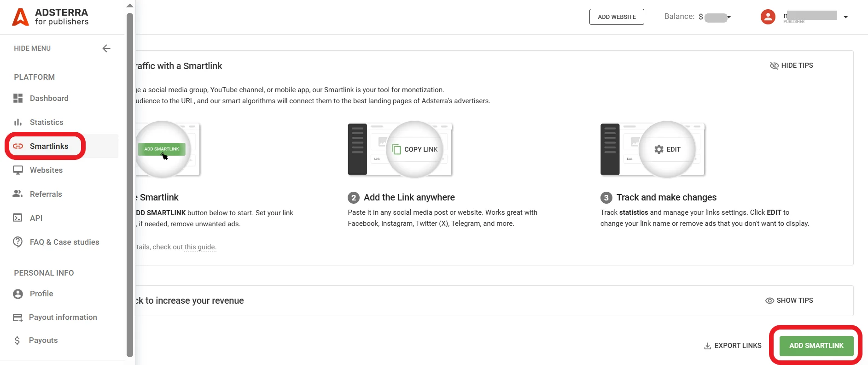This screenshot has width=868, height=365.
Task: Open the Balance dropdown
Action: point(728,17)
